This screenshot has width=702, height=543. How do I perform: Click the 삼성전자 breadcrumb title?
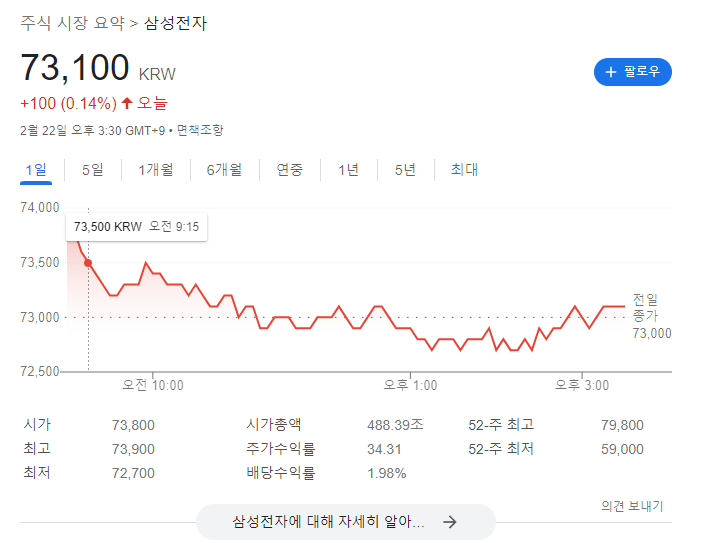point(175,23)
